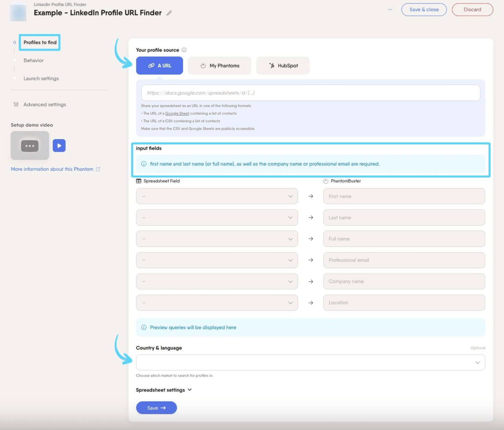Click the Full name PhantomBuster field
The width and height of the screenshot is (504, 430).
pos(404,239)
